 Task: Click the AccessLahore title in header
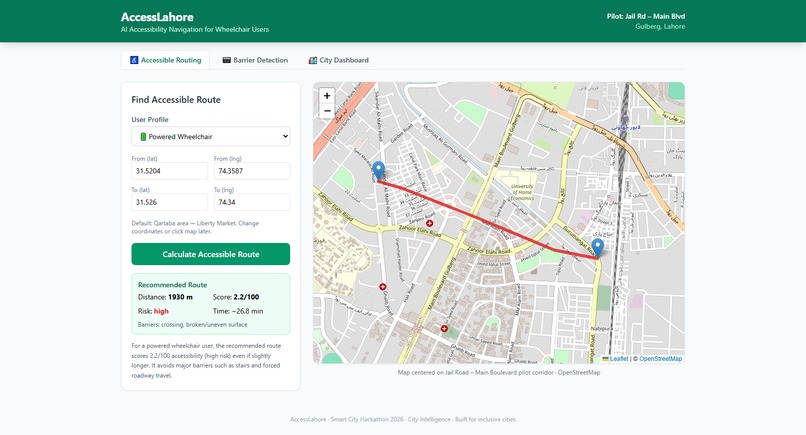click(x=157, y=17)
